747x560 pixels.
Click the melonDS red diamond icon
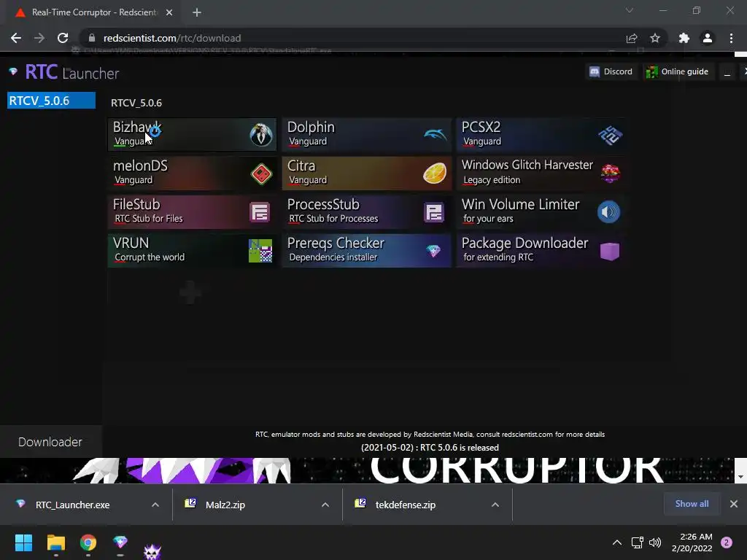(261, 174)
